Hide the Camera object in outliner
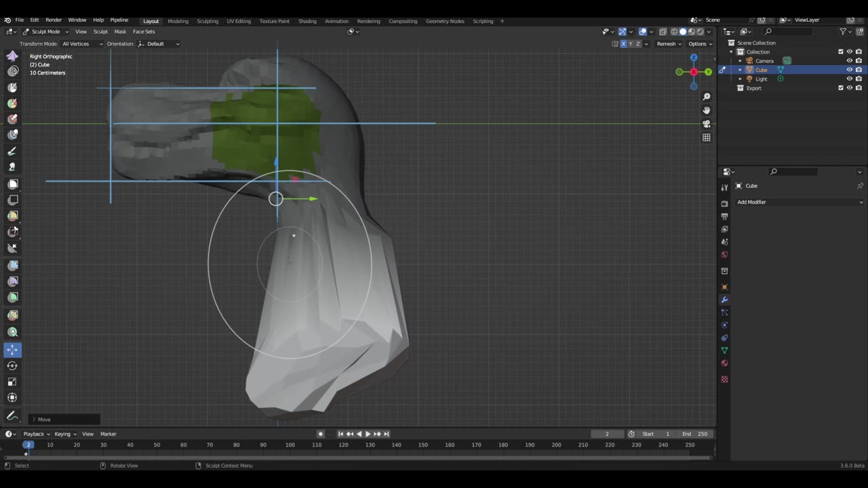Screen dimensions: 868x488 (849, 60)
